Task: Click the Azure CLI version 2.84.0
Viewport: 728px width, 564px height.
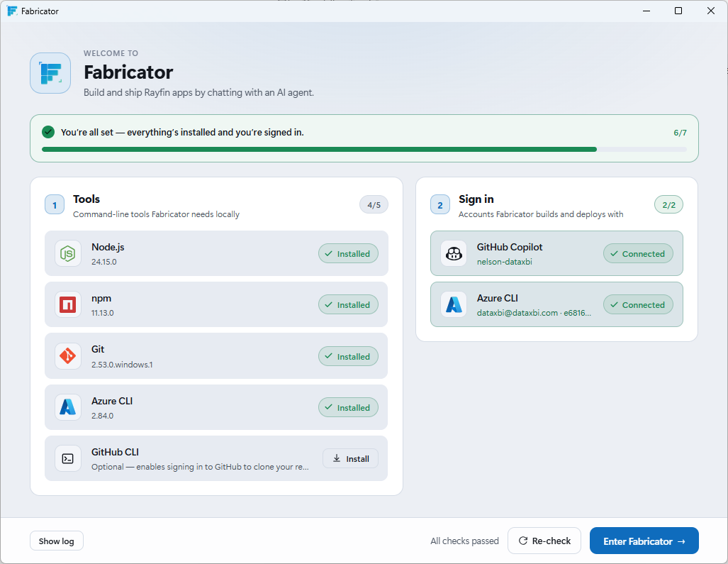Action: [103, 415]
